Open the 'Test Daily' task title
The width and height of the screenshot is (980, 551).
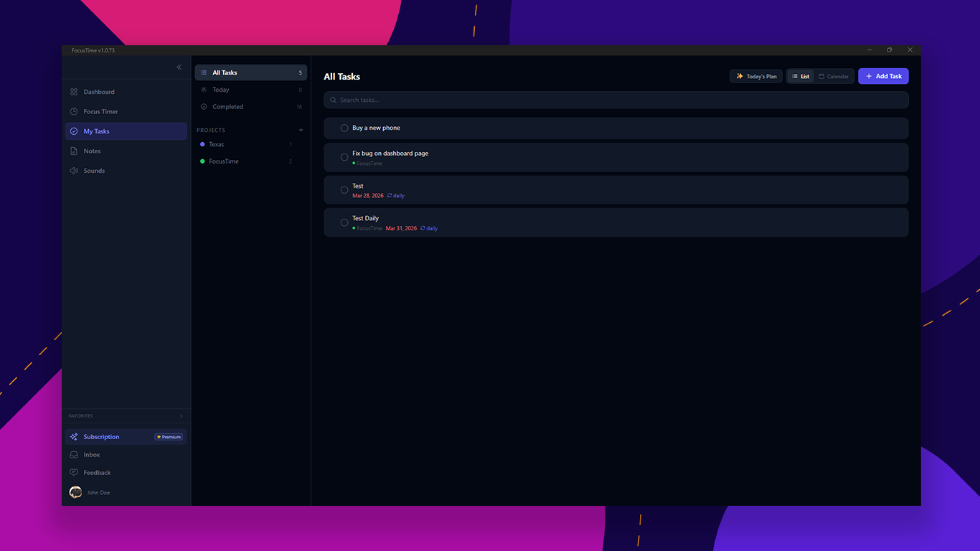[365, 218]
